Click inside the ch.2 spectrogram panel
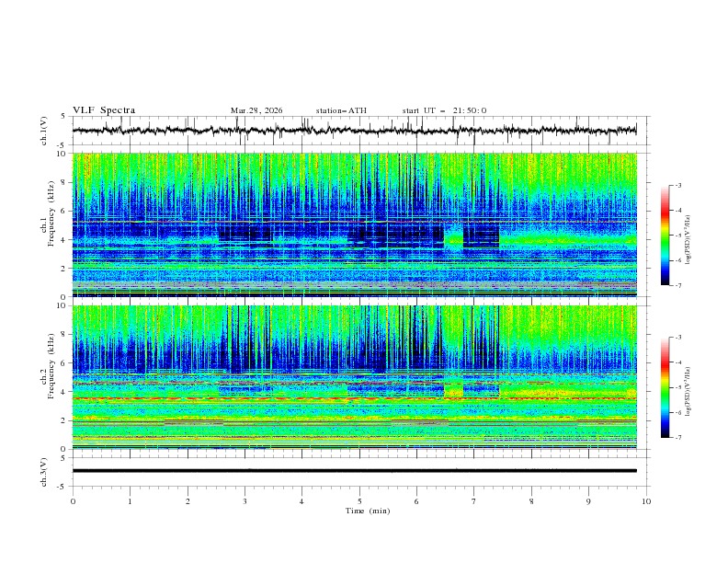The image size is (728, 563). pyautogui.click(x=354, y=377)
